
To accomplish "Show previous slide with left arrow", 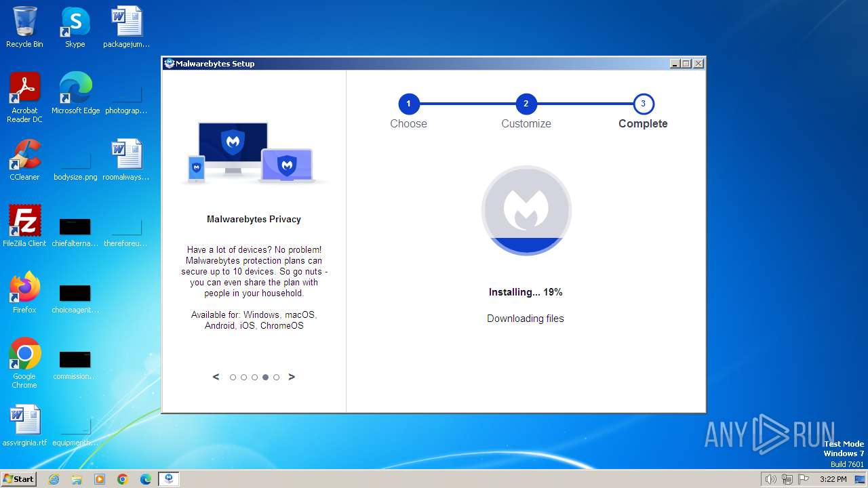I will (x=216, y=377).
